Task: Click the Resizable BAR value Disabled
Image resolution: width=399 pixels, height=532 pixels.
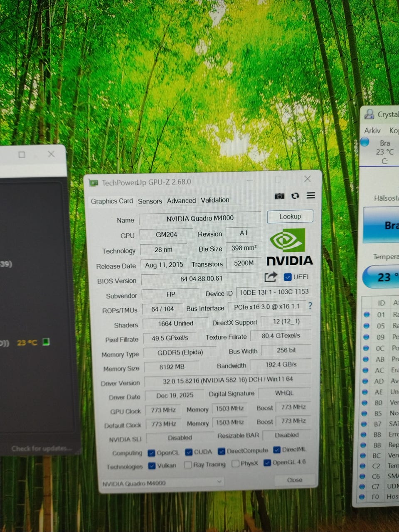Action: [287, 435]
